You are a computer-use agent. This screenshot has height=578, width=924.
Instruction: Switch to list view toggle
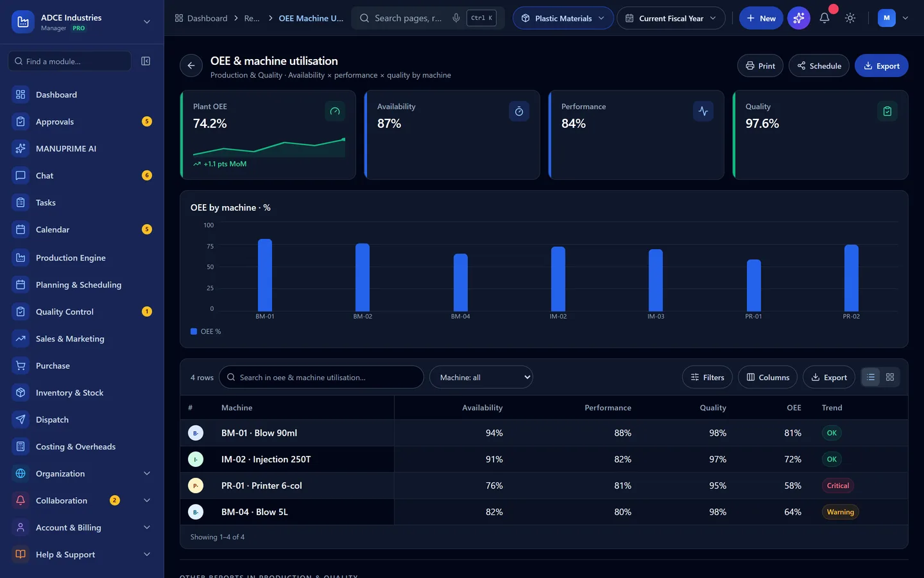click(x=871, y=377)
